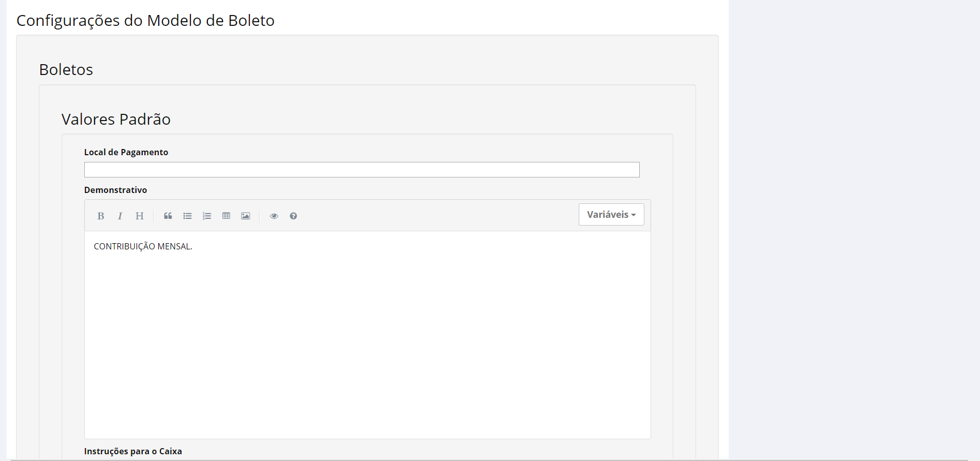Click the Local de Pagamento label
Viewport: 980px width, 461px height.
coord(126,152)
